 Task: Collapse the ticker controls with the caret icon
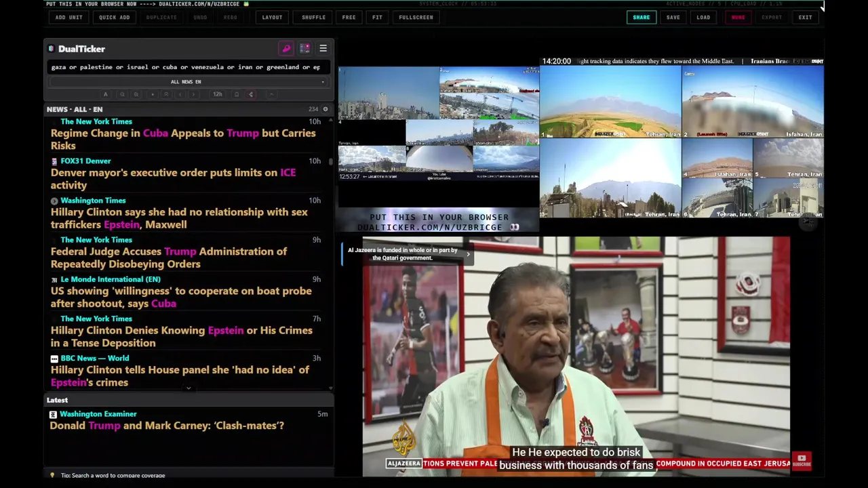point(271,94)
